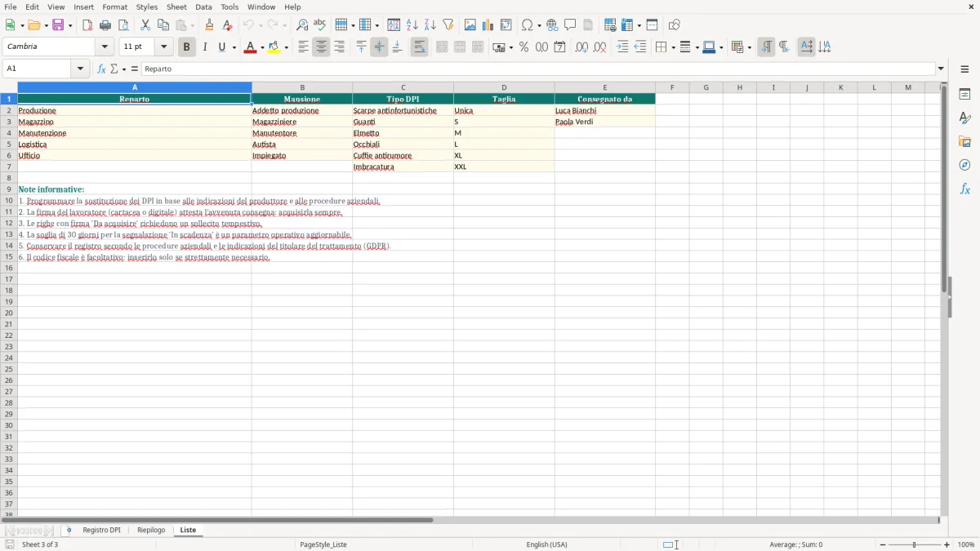Expand the Name Box dropdown arrow
Image resolution: width=980 pixels, height=551 pixels.
81,69
